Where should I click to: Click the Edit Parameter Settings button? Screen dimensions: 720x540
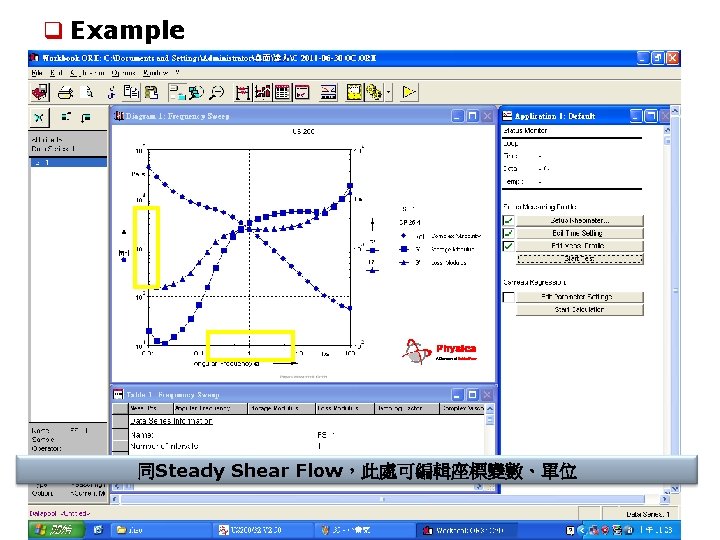pos(579,297)
